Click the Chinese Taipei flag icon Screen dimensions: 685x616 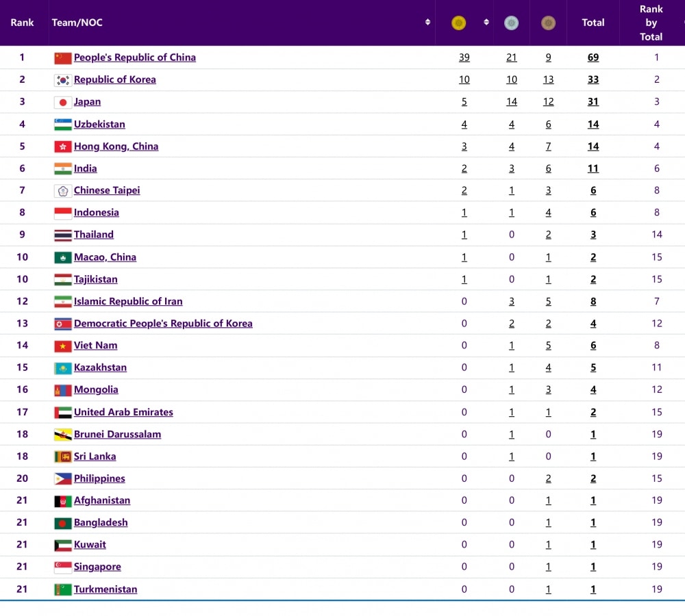[x=63, y=191]
